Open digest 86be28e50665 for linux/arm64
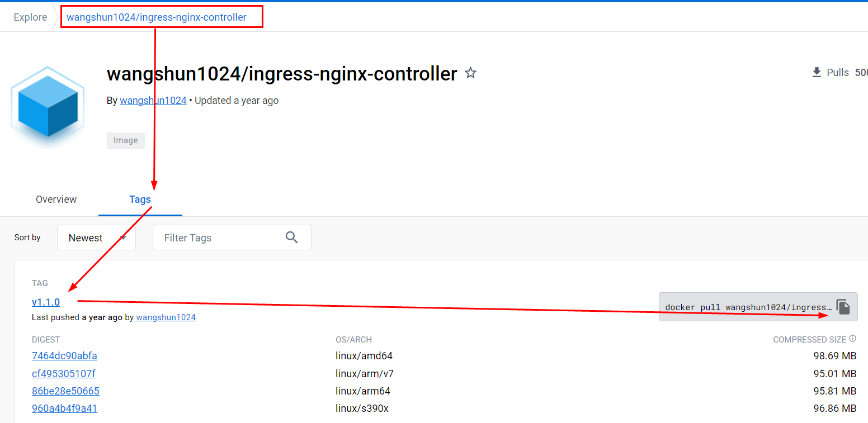 coord(65,391)
